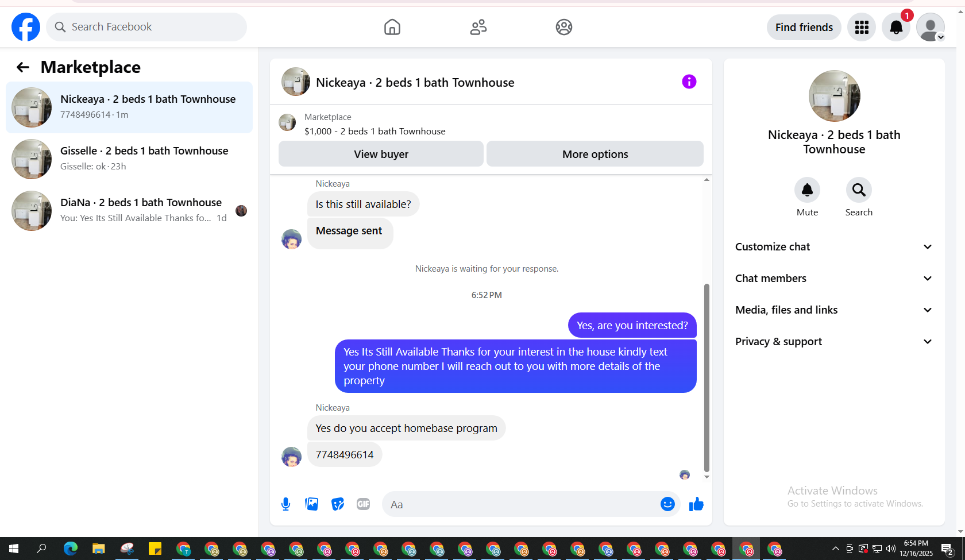This screenshot has width=965, height=560.
Task: Open Sticky Notes from the taskbar
Action: [x=155, y=549]
